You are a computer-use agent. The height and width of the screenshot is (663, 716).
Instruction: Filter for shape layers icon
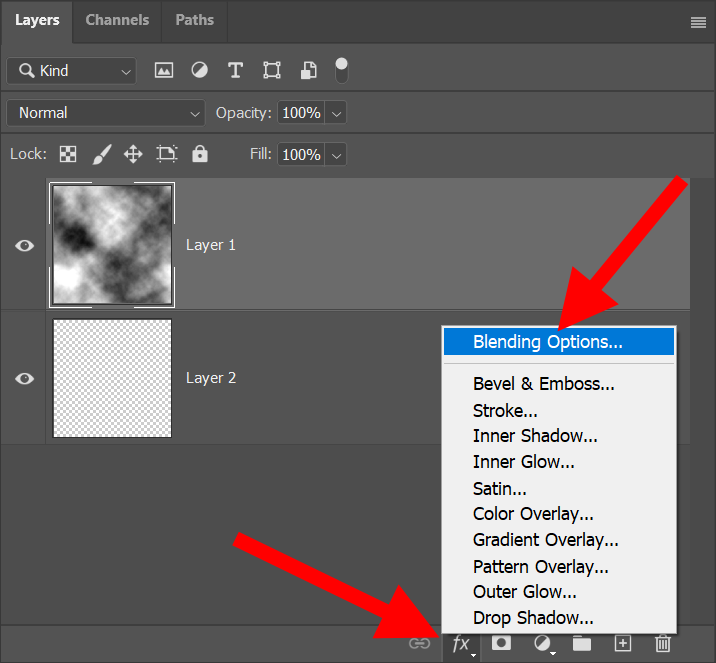tap(272, 71)
